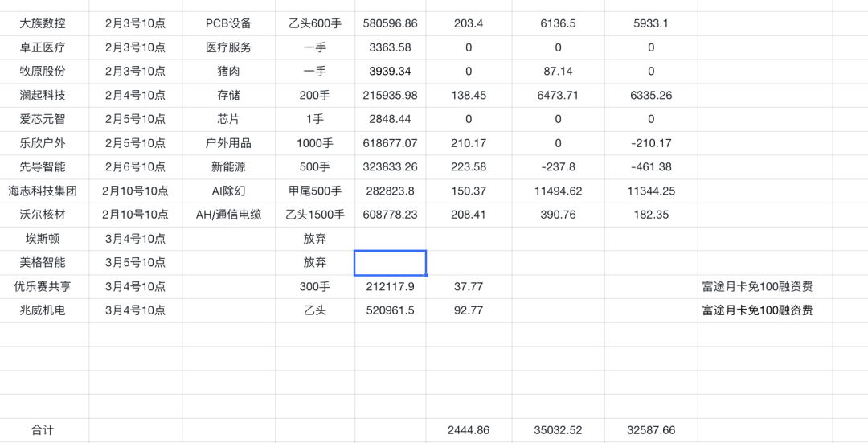Click the 富途月卡免100融资费 note in 优乐赛共享 row
This screenshot has height=443, width=868.
click(x=757, y=287)
